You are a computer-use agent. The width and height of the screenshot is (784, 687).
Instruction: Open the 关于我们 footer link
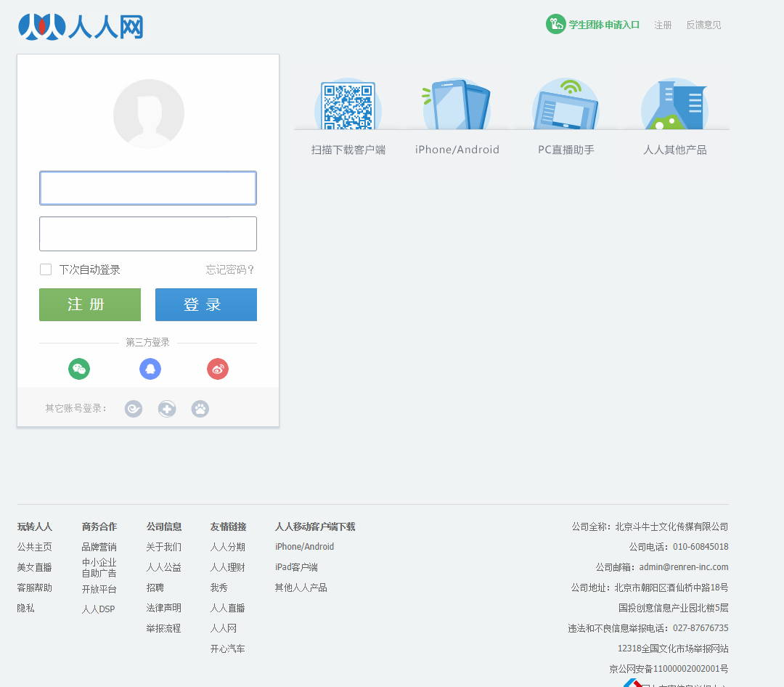164,547
